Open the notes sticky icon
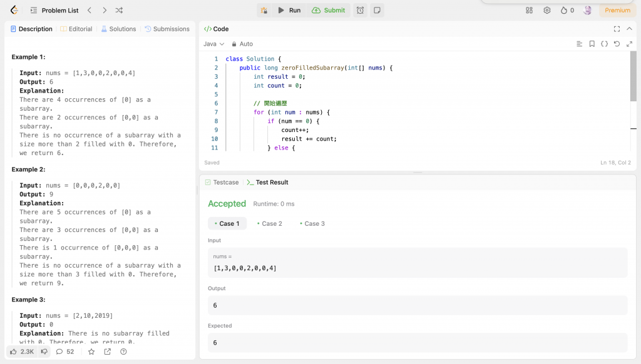The image size is (641, 364). 377,10
